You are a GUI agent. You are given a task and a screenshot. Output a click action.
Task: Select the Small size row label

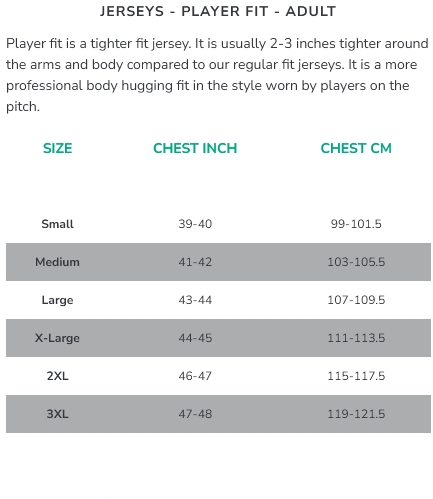click(x=57, y=224)
